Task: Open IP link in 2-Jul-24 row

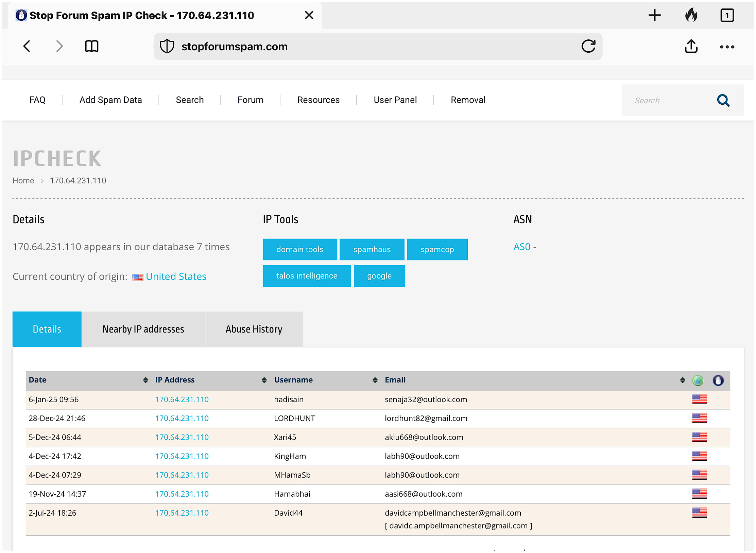Action: coord(182,513)
